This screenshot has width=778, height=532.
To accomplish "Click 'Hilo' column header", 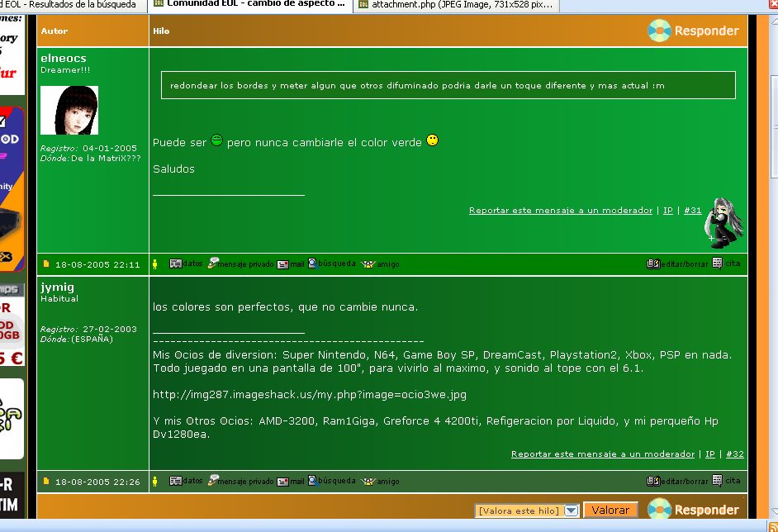I will 161,31.
